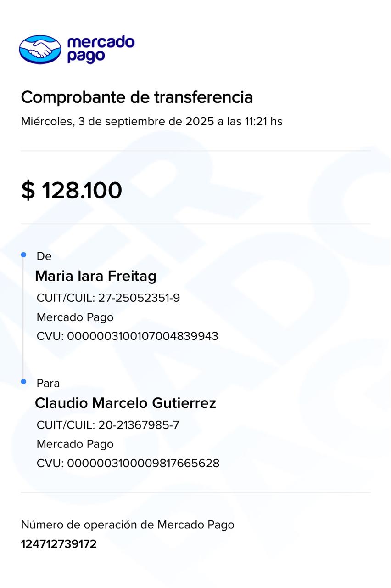Click the mercado pago wordmark text
Screen dimensions: 391x588
tap(101, 49)
